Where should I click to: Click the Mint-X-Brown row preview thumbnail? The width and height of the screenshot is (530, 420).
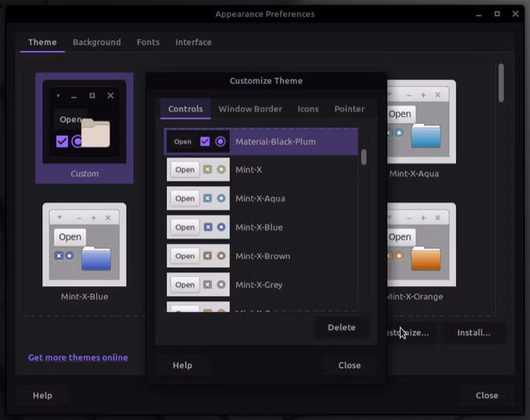(198, 256)
